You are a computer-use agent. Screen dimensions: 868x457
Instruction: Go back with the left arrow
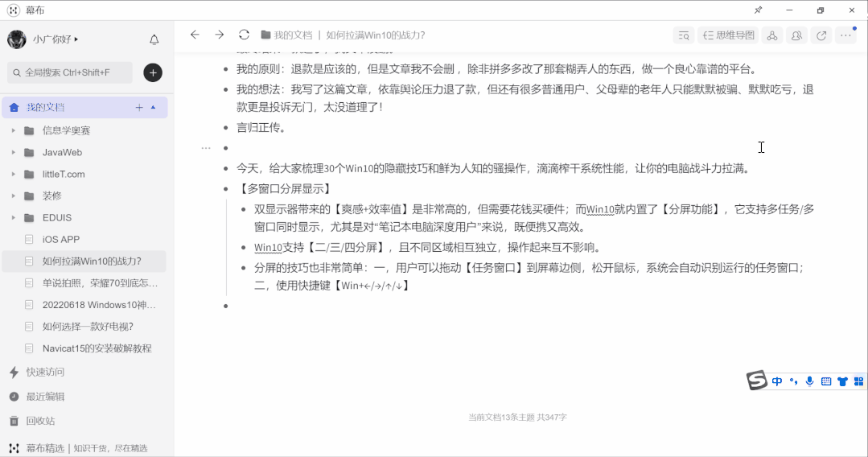point(195,35)
